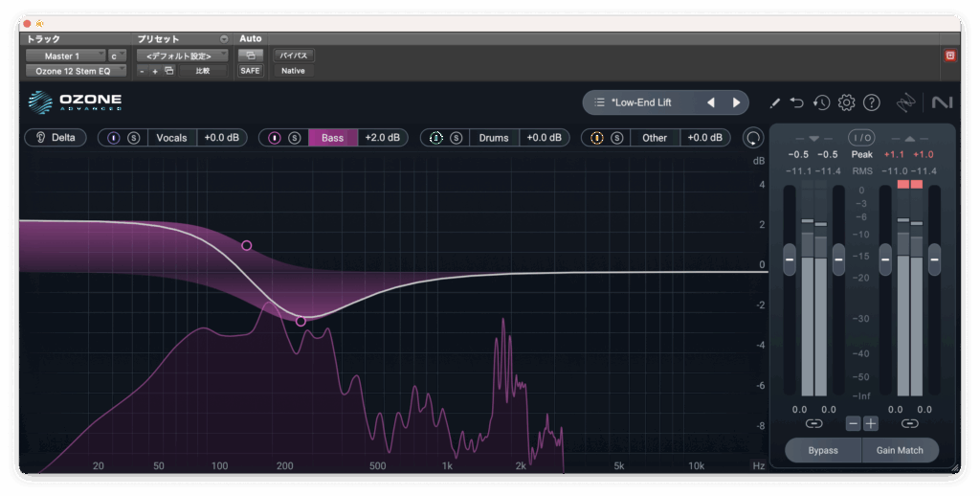This screenshot has height=496, width=980.
Task: Go to the next preset arrow
Action: click(x=736, y=102)
